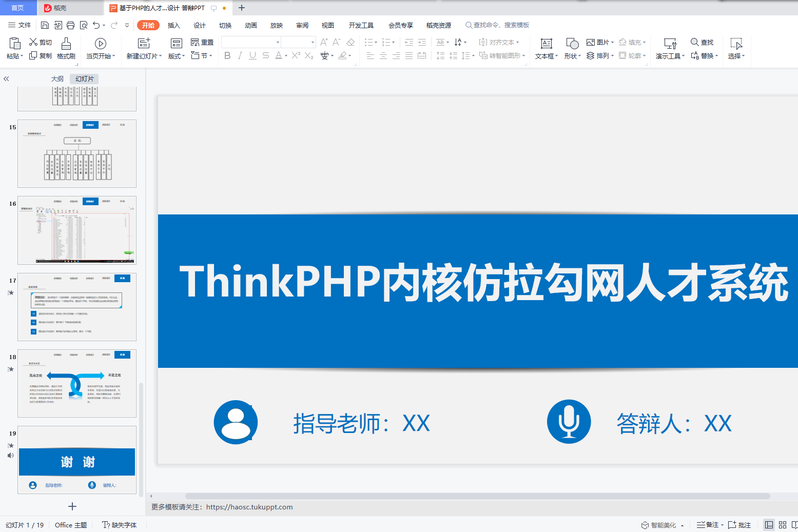Screen dimensions: 798x532
Task: Open Print Preview from quick access toolbar
Action: (83, 25)
